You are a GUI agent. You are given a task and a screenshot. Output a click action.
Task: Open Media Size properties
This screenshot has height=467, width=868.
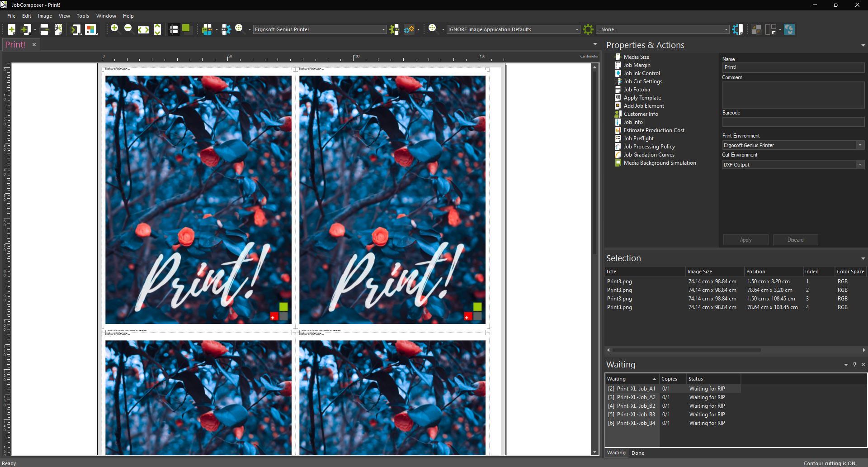coord(636,57)
